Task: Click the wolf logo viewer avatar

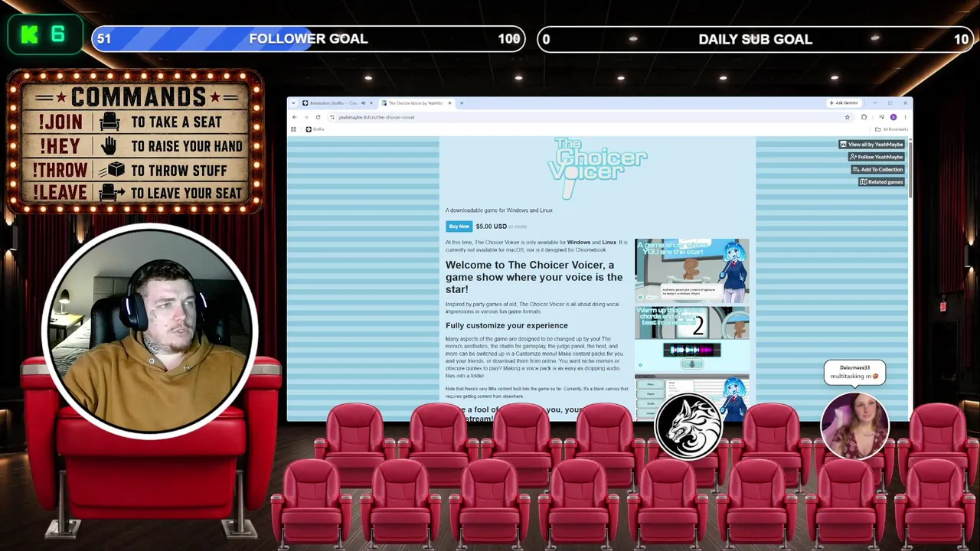Action: pos(689,427)
